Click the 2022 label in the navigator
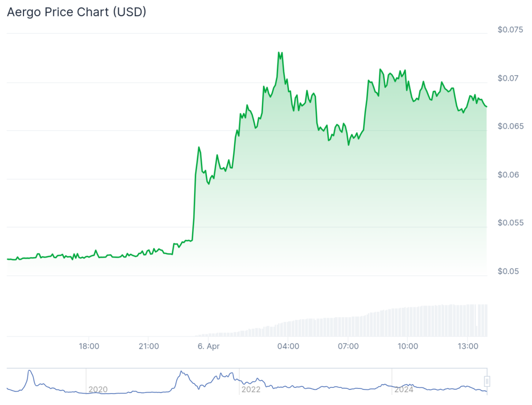Image resolution: width=532 pixels, height=405 pixels. tap(251, 389)
